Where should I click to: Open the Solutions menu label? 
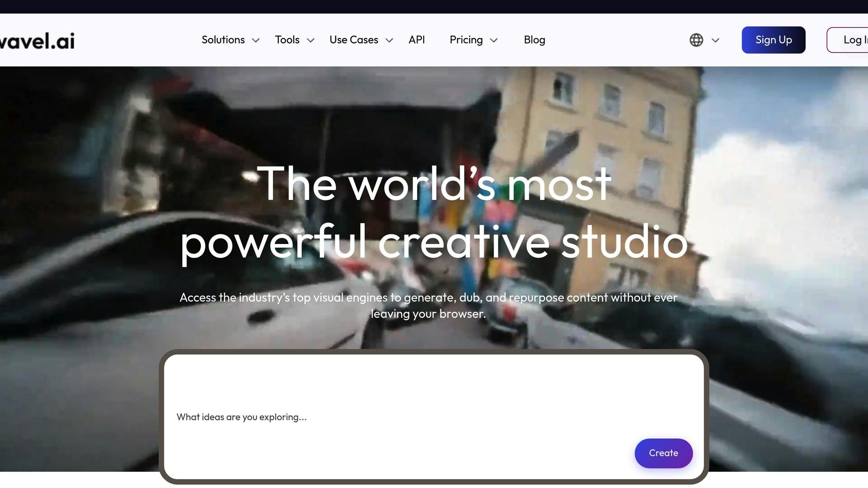[223, 40]
